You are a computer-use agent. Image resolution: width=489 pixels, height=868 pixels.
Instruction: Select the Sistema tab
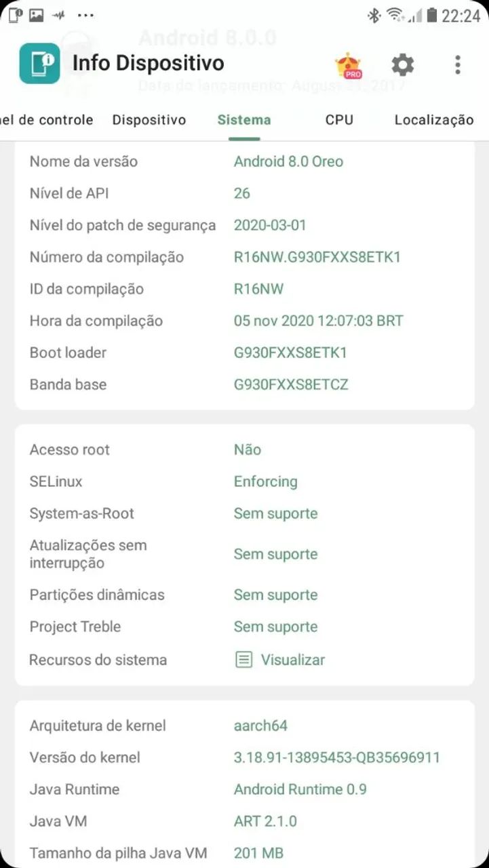pyautogui.click(x=244, y=120)
